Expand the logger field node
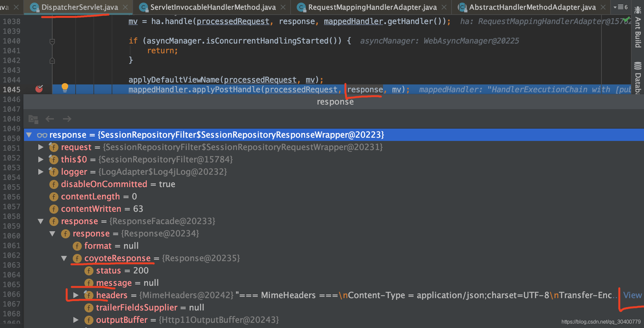 [x=41, y=172]
